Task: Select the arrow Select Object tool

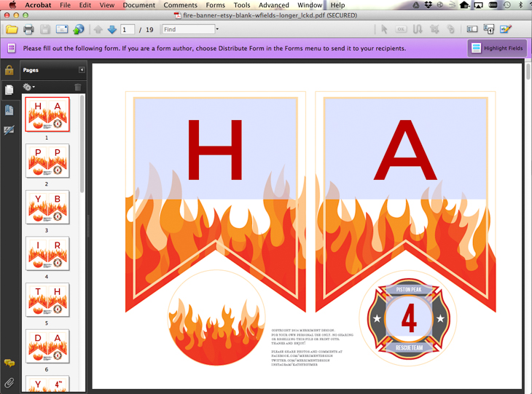Action: click(x=384, y=30)
